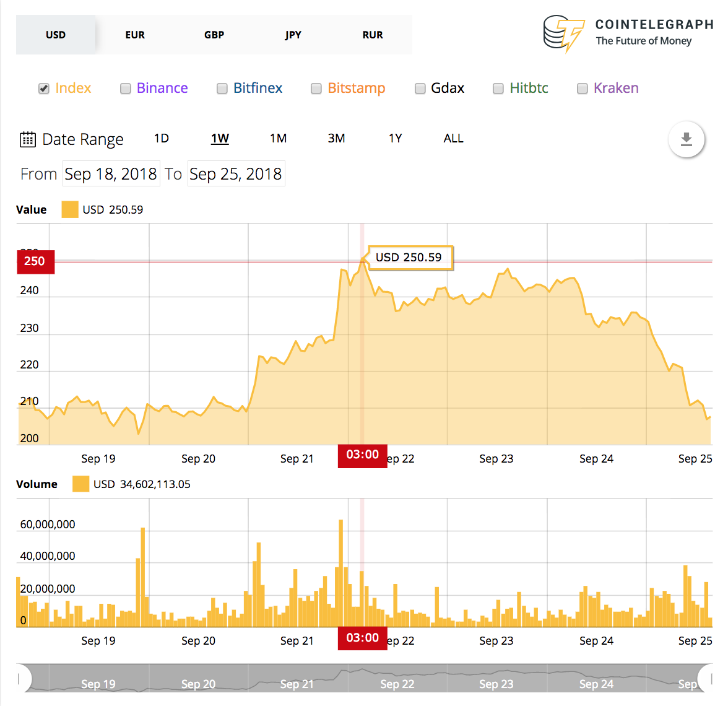
Task: Choose the 1M date range
Action: (x=278, y=139)
